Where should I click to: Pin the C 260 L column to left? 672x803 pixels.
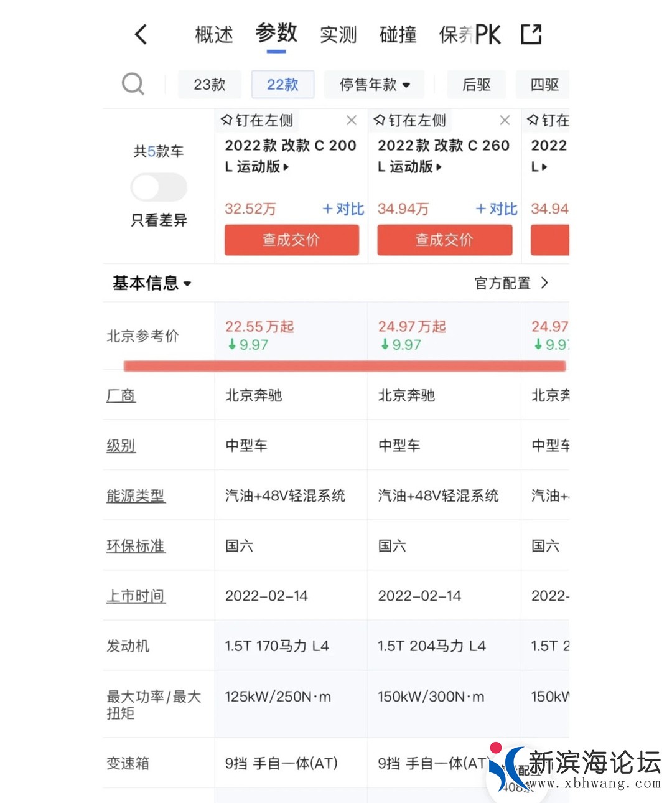[x=410, y=120]
